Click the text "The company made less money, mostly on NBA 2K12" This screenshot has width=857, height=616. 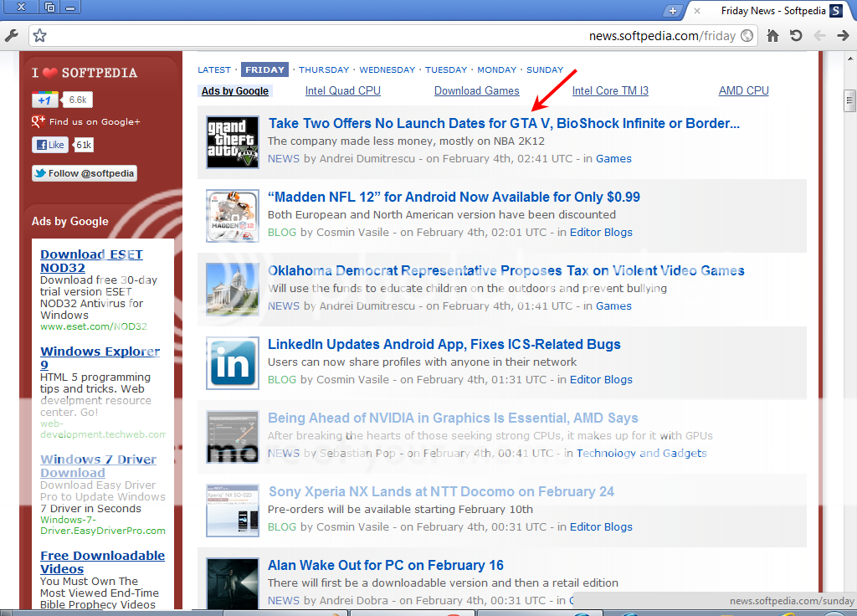(x=406, y=141)
